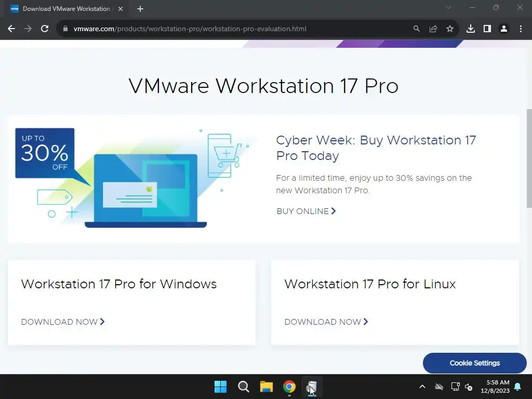Click Buy Online link
This screenshot has width=532, height=399.
(307, 211)
